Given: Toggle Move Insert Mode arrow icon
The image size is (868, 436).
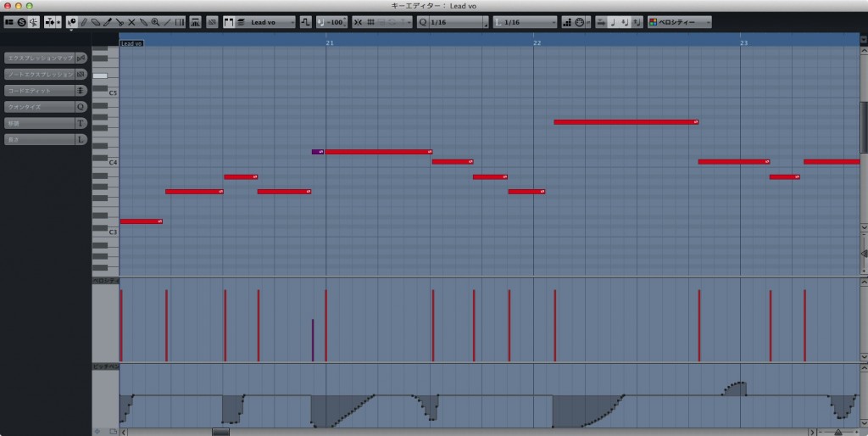Looking at the screenshot, I should click(601, 22).
